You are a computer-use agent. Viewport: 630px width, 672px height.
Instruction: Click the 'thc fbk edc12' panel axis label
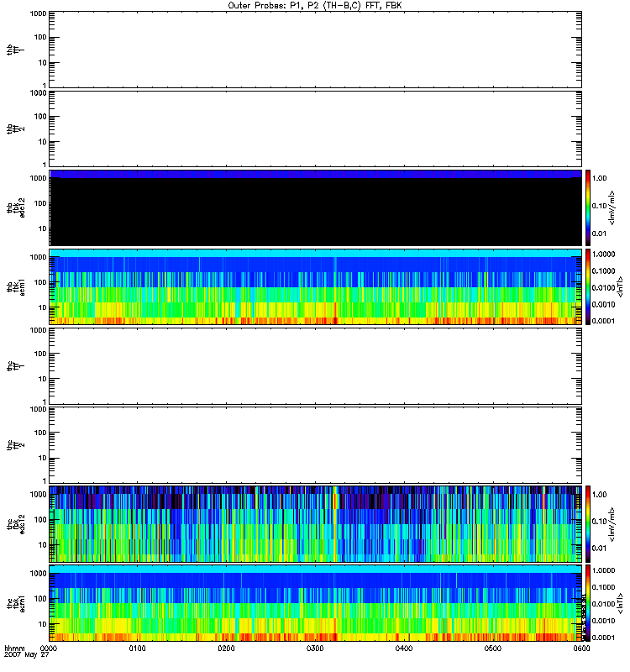(x=15, y=523)
